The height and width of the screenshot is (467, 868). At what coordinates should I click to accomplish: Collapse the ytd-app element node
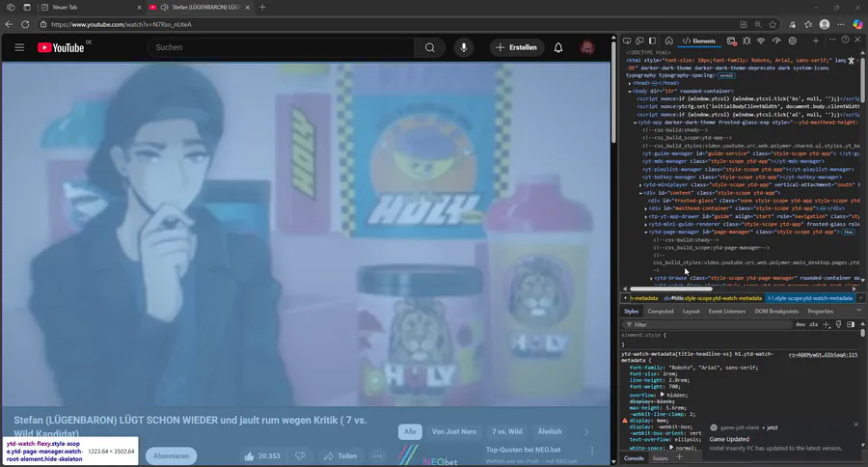point(635,123)
